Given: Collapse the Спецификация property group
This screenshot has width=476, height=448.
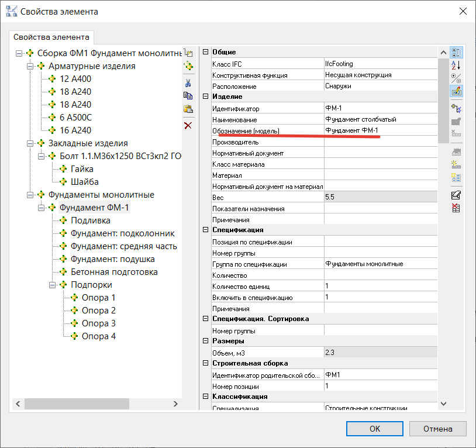Looking at the screenshot, I should coord(205,230).
